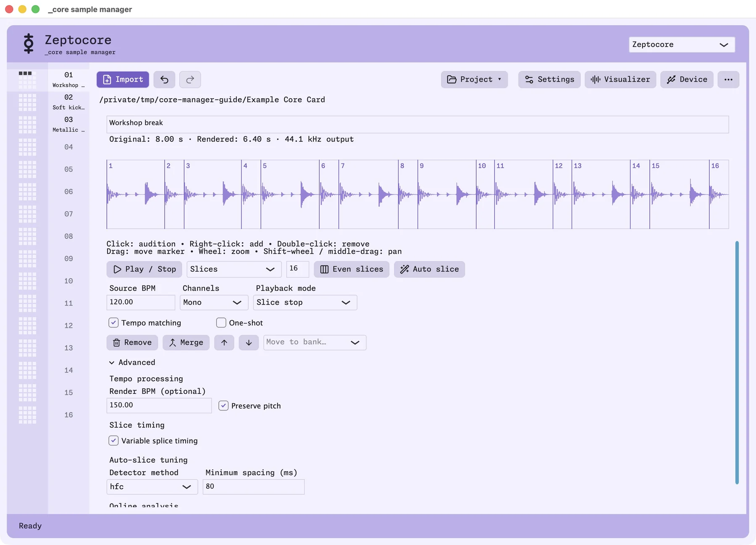Enable the One-shot checkbox

coord(221,322)
